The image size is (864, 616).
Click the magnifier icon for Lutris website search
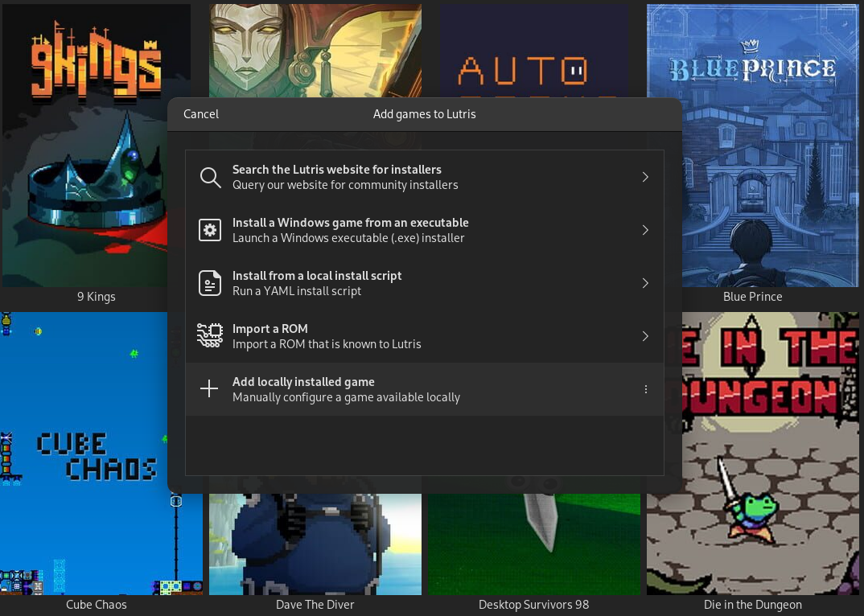pyautogui.click(x=210, y=178)
